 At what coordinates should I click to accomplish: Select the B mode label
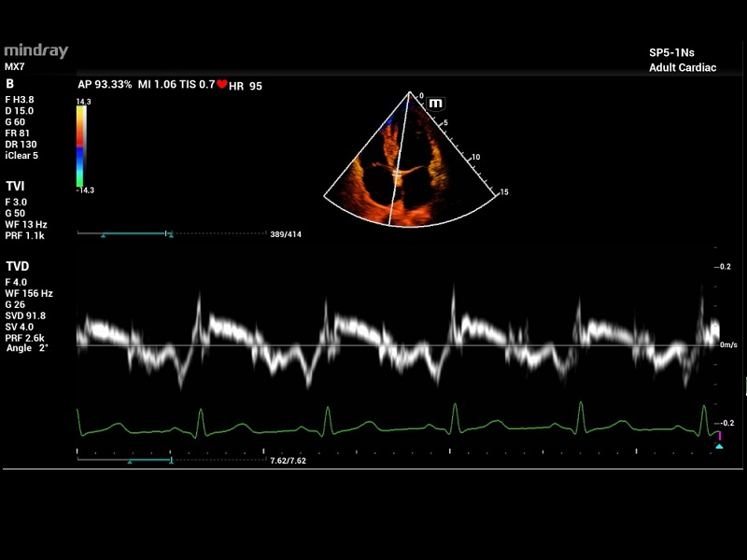(x=9, y=84)
